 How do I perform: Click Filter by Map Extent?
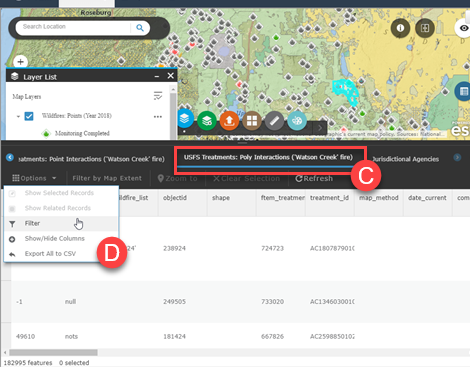[107, 178]
